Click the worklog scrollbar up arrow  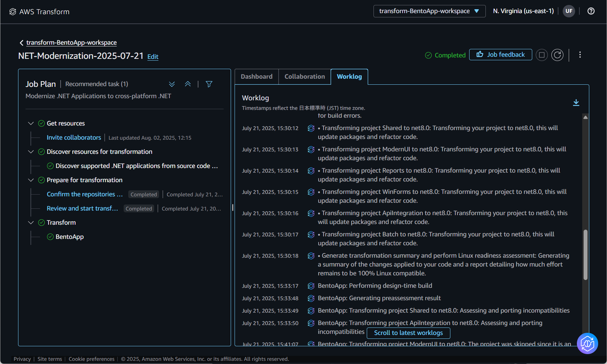[585, 117]
